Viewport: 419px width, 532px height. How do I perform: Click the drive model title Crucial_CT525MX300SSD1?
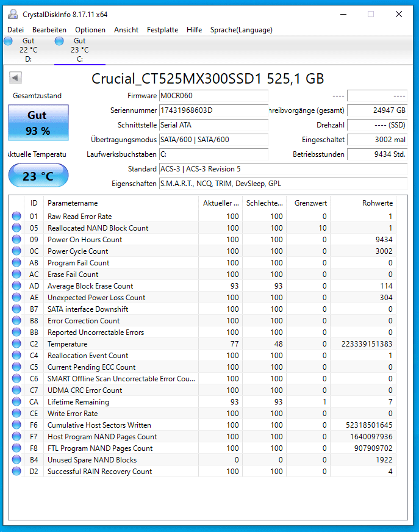207,79
